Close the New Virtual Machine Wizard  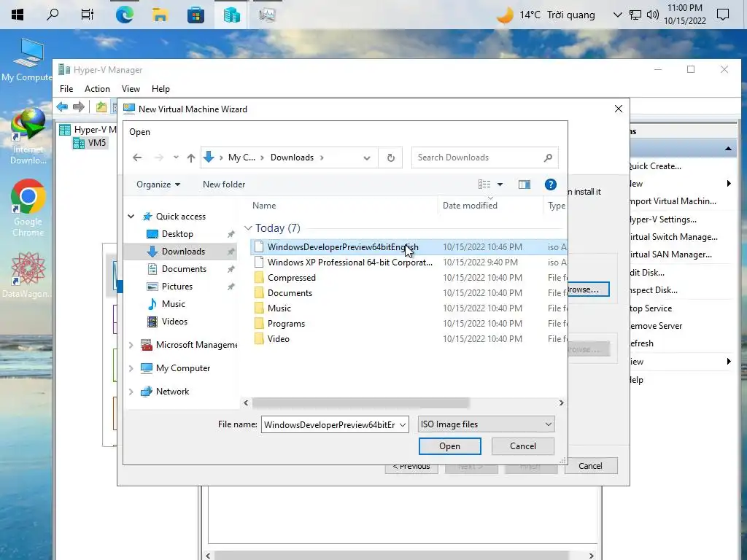pos(619,109)
